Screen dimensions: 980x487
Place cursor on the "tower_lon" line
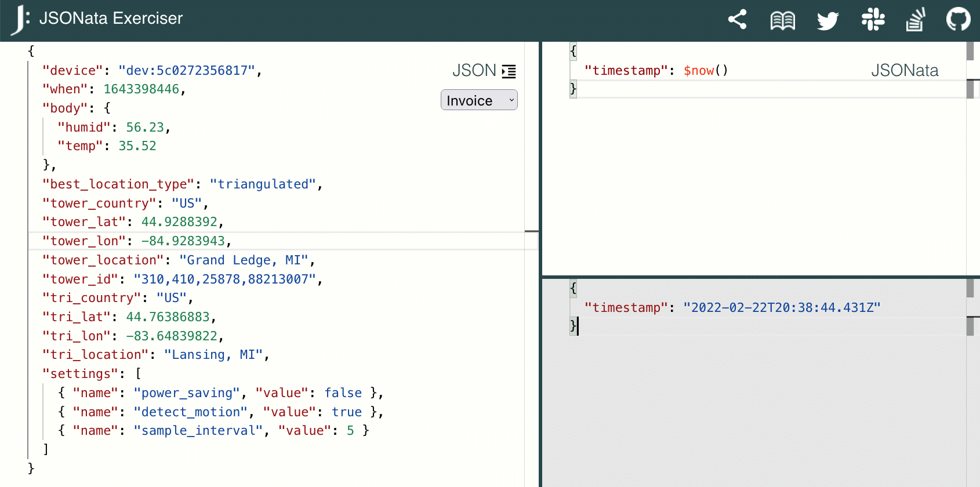283,241
